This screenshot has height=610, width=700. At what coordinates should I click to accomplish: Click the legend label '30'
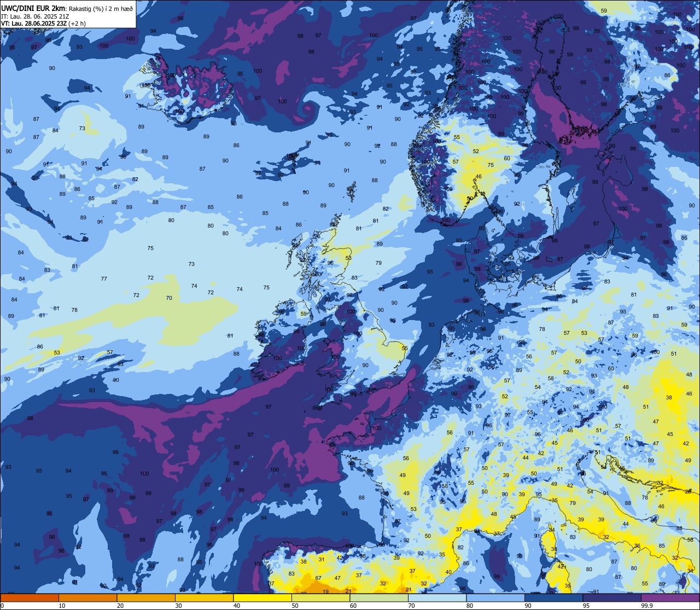click(x=178, y=606)
